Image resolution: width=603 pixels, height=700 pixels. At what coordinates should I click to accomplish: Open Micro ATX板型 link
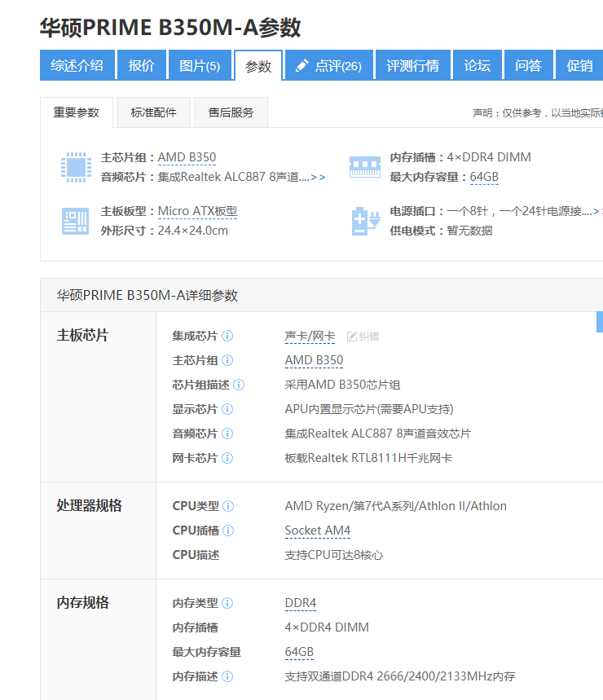click(197, 211)
